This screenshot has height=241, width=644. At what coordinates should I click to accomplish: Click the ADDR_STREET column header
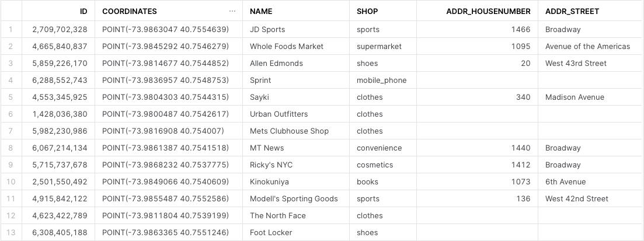[x=572, y=11]
